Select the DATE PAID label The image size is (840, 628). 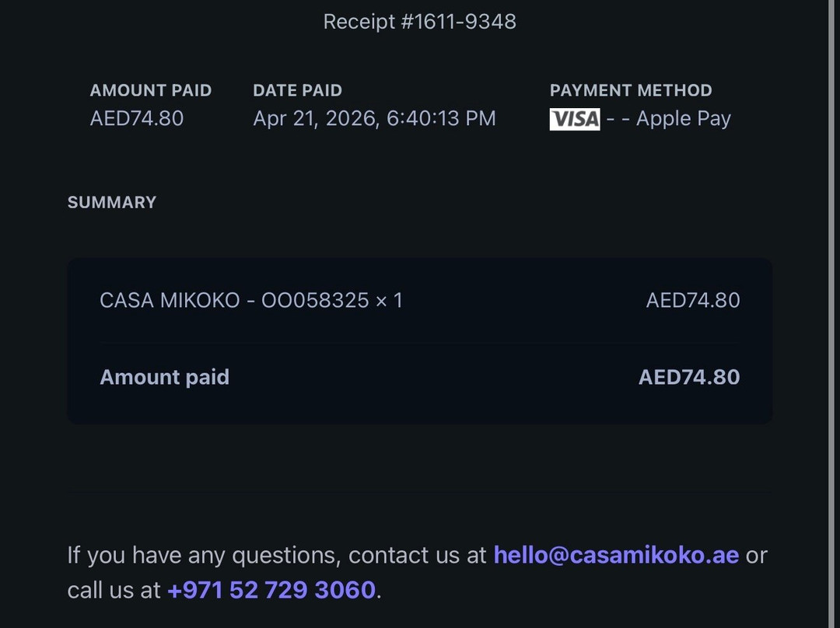coord(297,90)
